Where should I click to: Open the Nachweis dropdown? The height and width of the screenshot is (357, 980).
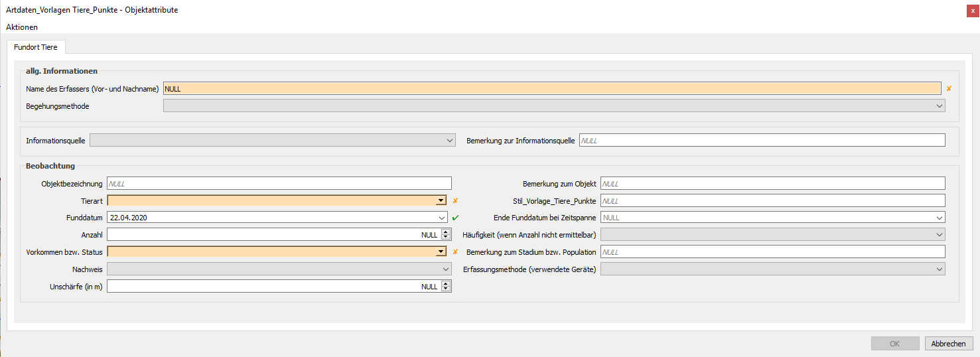[445, 269]
